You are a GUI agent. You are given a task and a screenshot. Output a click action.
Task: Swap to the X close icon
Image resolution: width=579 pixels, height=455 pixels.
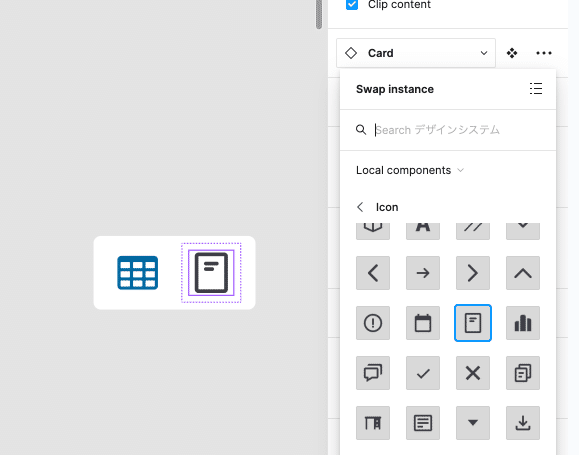(x=473, y=373)
